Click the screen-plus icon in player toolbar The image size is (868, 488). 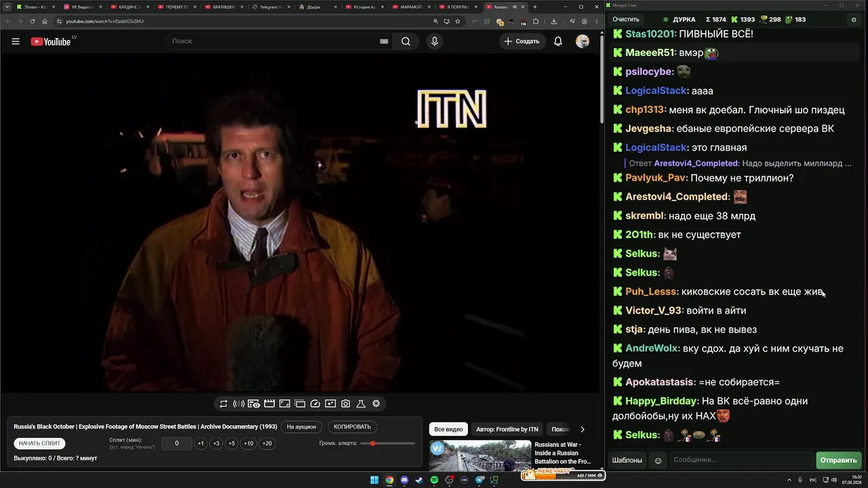pos(330,404)
